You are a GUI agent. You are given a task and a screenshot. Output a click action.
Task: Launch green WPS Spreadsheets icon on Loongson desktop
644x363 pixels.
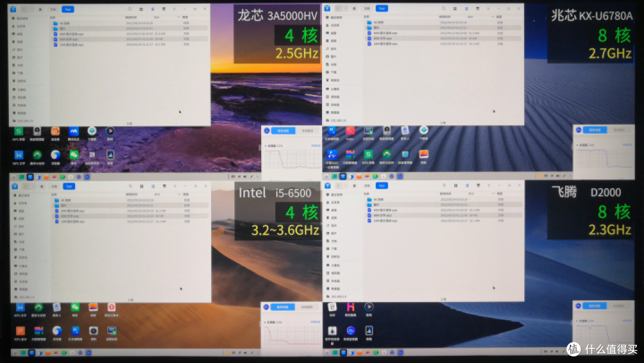[x=18, y=131]
